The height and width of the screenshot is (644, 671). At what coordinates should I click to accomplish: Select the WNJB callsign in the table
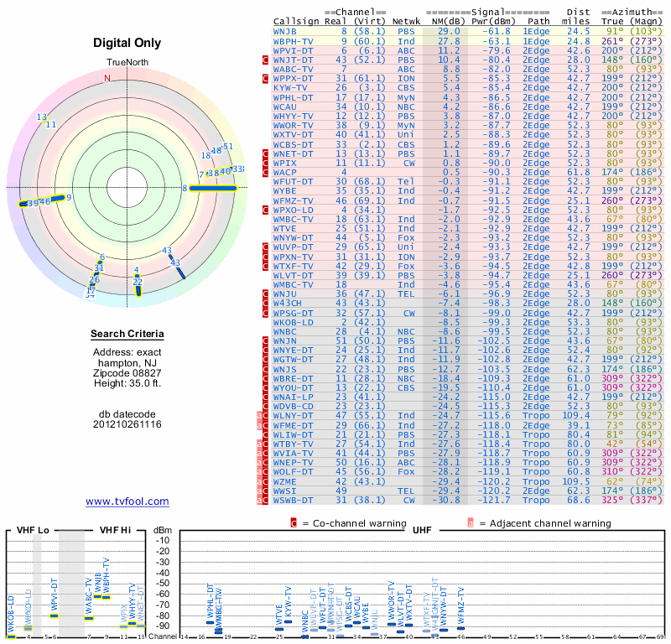pos(285,31)
